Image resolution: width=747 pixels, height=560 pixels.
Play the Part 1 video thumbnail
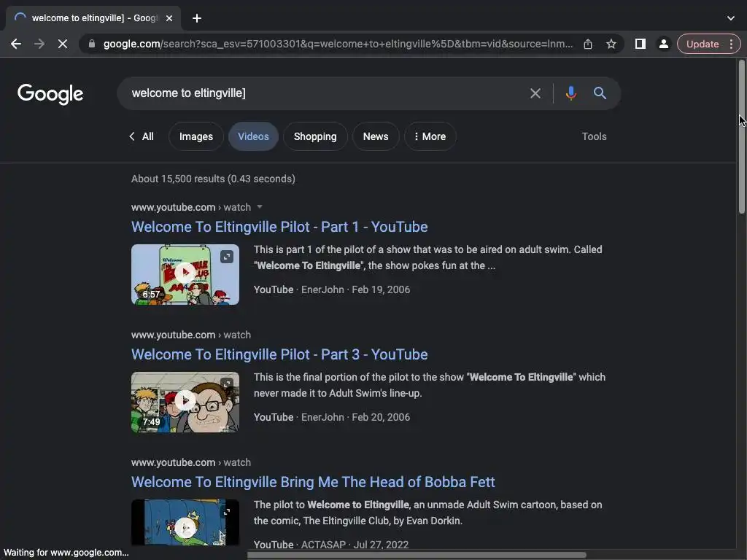pos(185,274)
